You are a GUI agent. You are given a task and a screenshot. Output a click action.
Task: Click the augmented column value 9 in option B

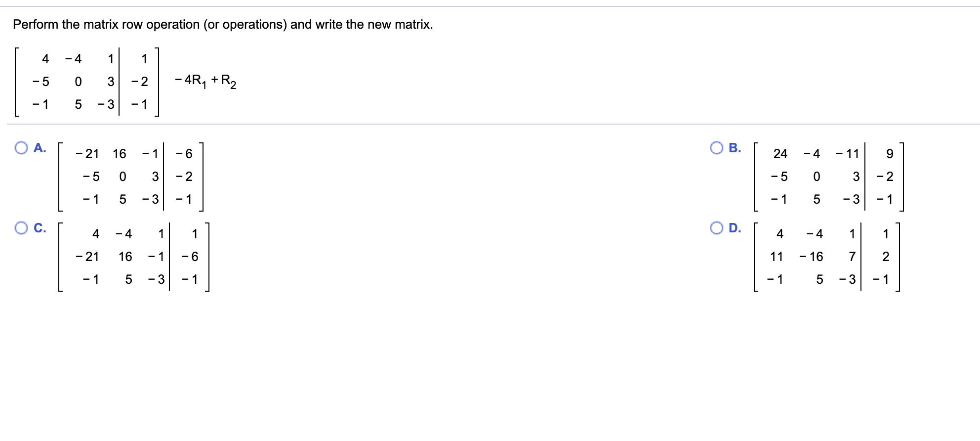890,154
